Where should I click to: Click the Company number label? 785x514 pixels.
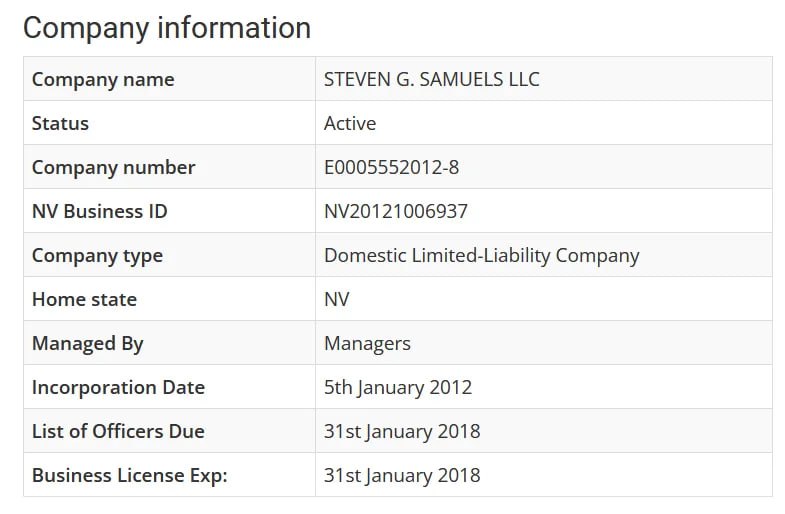point(113,167)
